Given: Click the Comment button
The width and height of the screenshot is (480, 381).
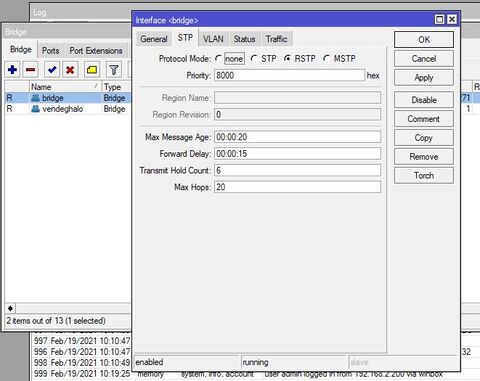Looking at the screenshot, I should (x=424, y=119).
